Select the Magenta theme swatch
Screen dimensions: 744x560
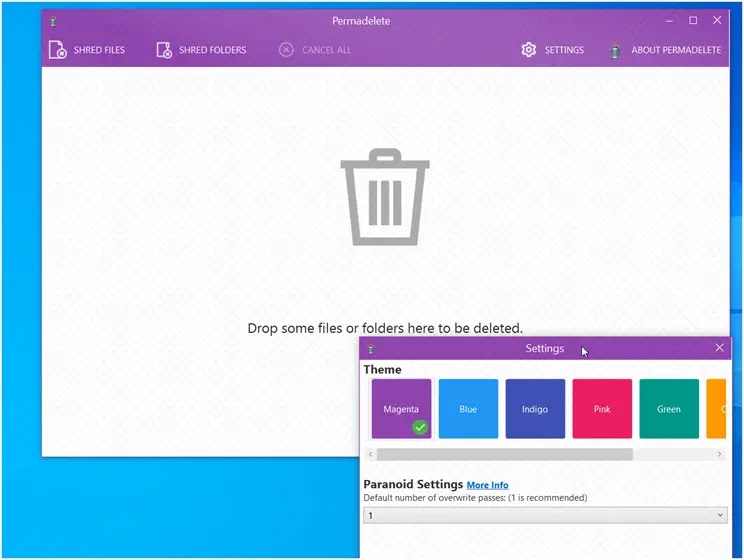tap(401, 409)
